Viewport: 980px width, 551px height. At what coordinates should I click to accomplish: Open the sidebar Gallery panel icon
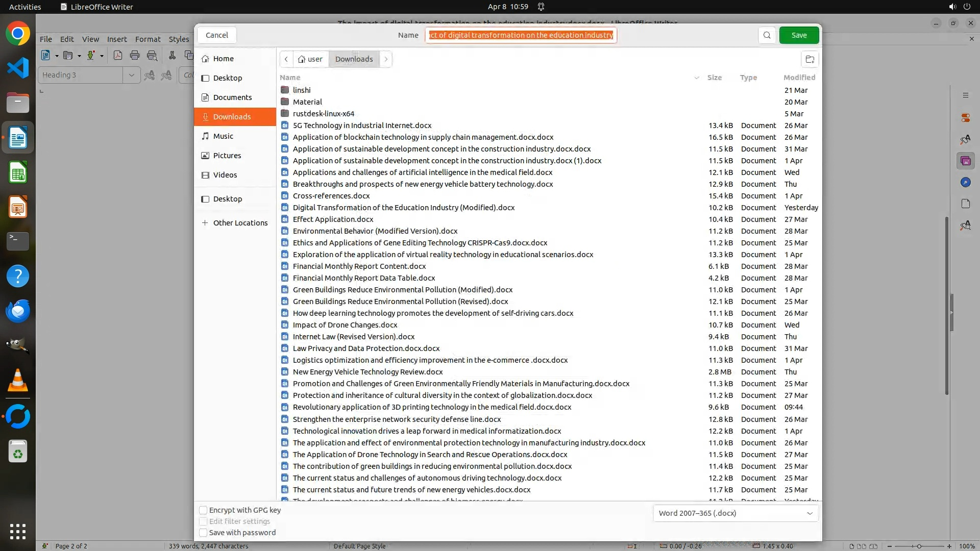tap(965, 161)
